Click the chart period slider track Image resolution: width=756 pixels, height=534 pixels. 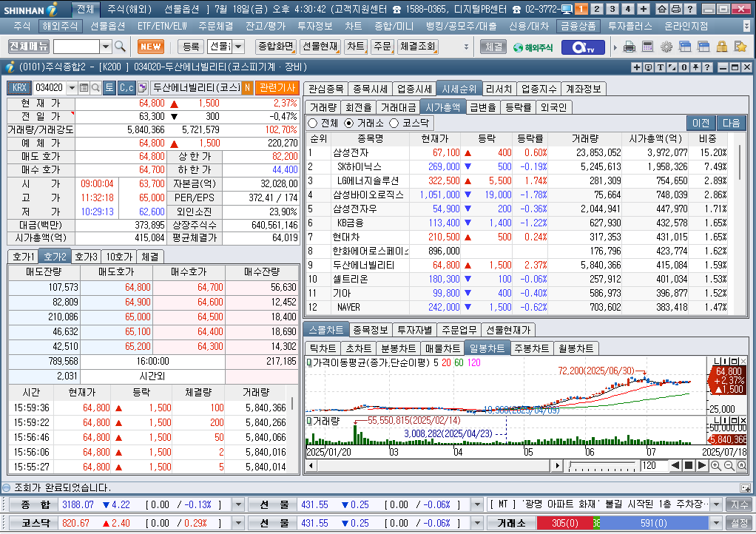click(602, 465)
